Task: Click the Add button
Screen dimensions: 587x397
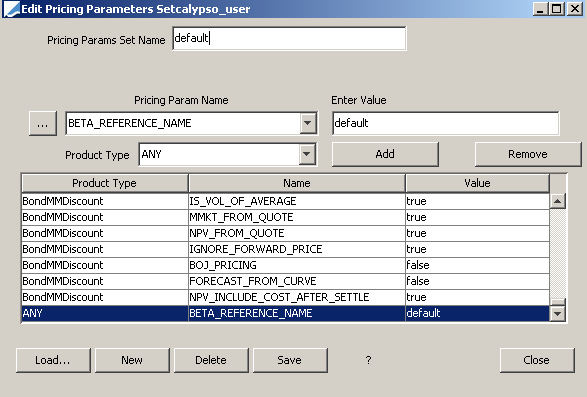Action: pos(385,154)
